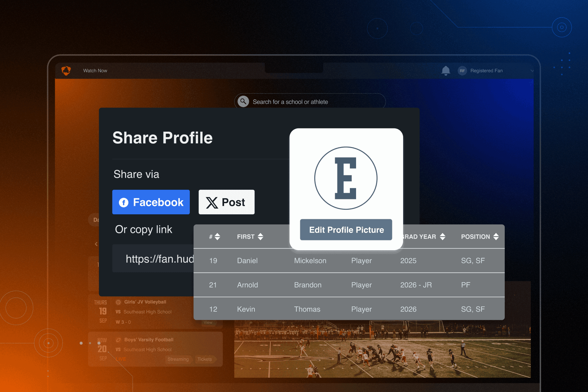Toggle sorting on the FIRST column
The image size is (588, 392).
pos(260,237)
